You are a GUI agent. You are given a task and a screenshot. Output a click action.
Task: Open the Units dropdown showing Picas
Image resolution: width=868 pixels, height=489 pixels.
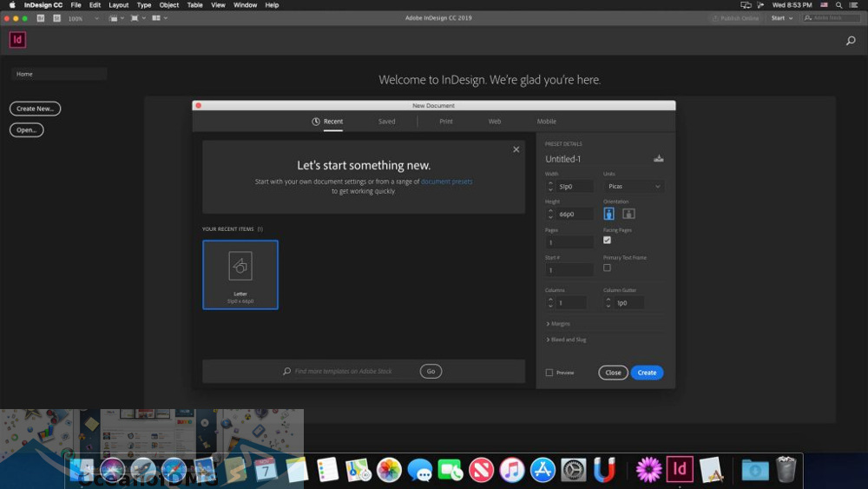coord(634,187)
